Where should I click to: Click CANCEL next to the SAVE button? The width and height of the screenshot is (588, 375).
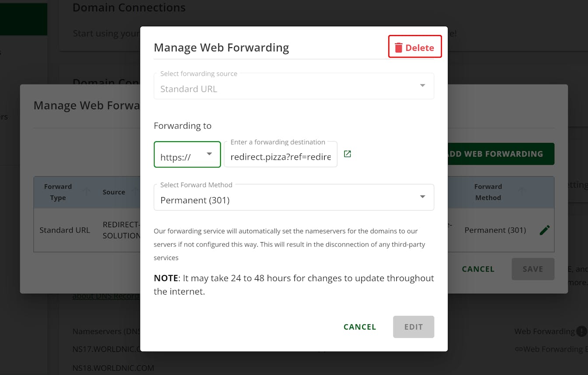pyautogui.click(x=478, y=269)
